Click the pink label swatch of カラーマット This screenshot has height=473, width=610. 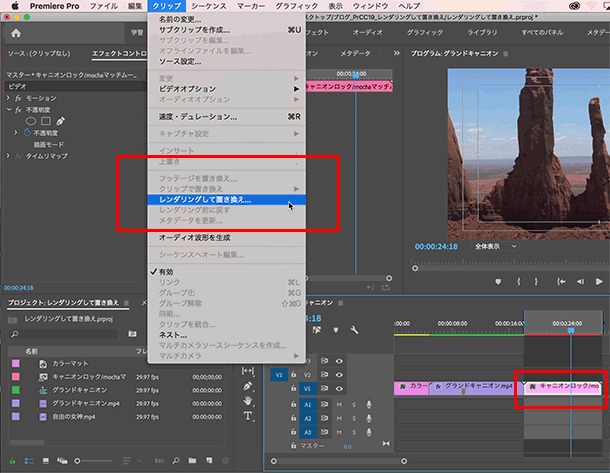(x=16, y=363)
